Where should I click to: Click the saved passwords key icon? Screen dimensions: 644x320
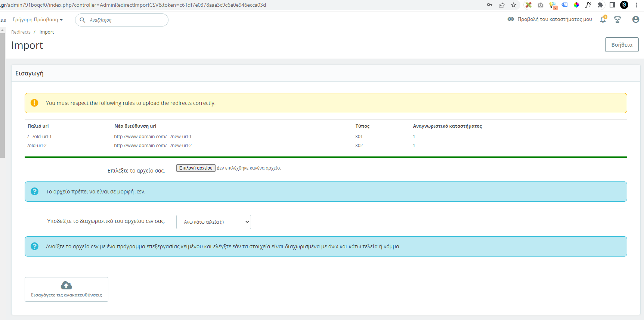490,5
